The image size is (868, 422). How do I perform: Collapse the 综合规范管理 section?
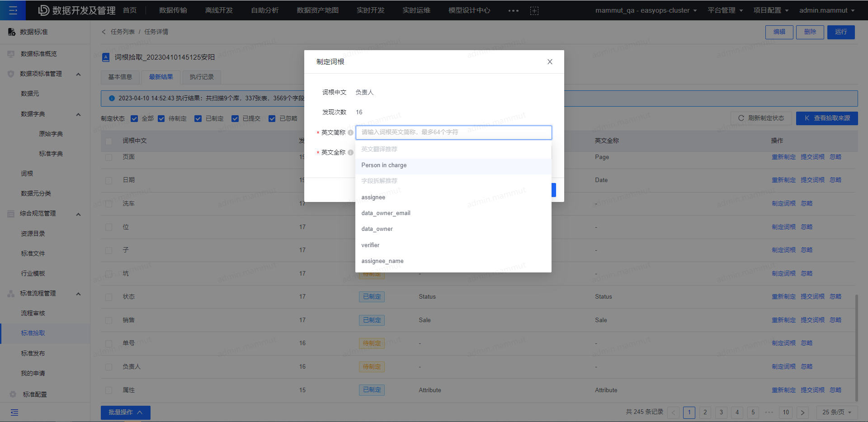[x=78, y=214]
